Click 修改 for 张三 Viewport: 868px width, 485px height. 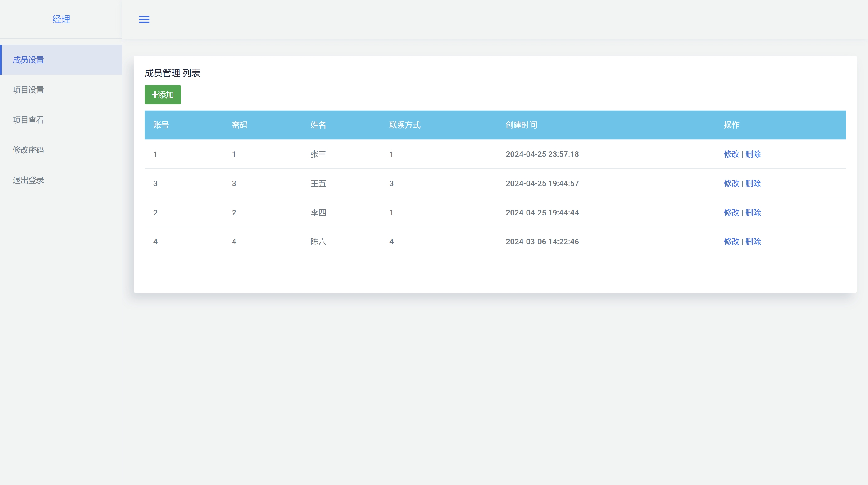pos(732,154)
